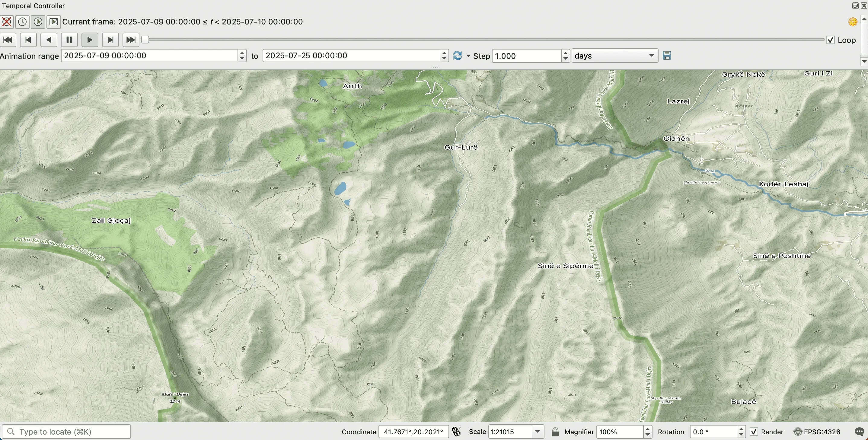Play the animation forward
This screenshot has width=868, height=440.
click(90, 40)
